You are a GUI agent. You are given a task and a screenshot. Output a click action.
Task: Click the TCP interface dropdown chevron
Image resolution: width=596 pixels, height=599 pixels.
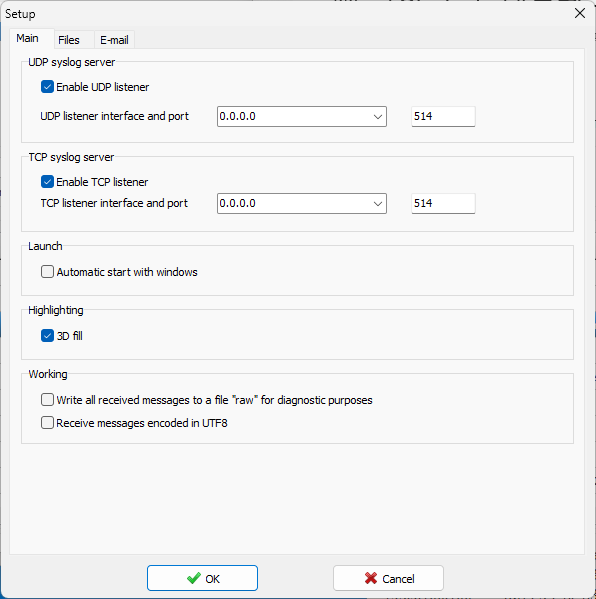(x=378, y=204)
